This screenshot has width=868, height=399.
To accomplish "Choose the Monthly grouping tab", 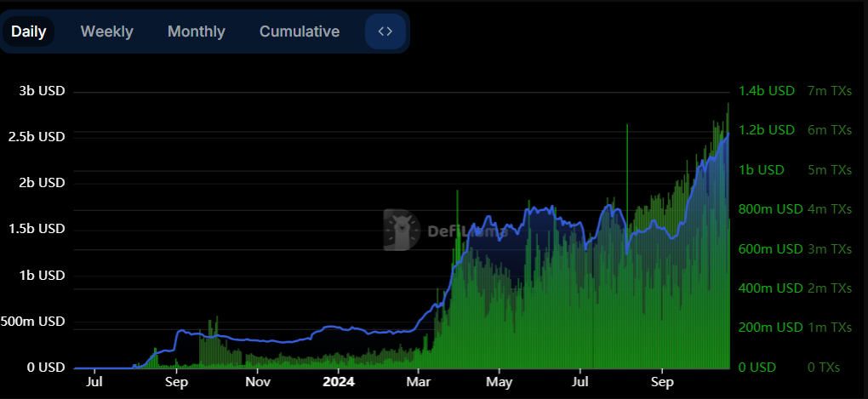I will (x=196, y=31).
